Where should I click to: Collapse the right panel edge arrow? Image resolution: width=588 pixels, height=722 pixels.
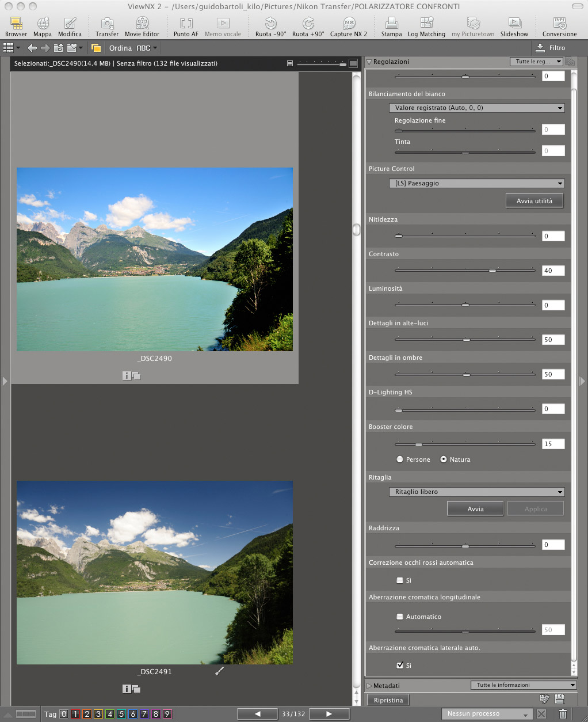[x=582, y=381]
